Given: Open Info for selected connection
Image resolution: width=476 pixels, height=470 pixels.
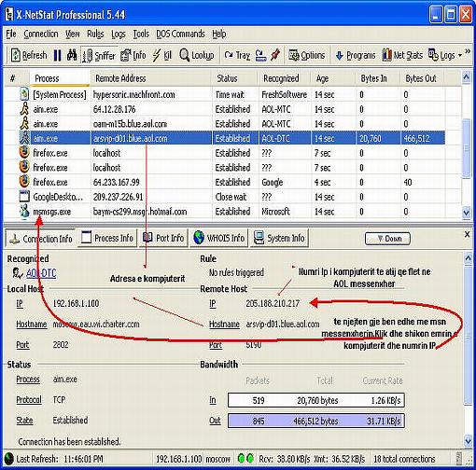Looking at the screenshot, I should (133, 56).
